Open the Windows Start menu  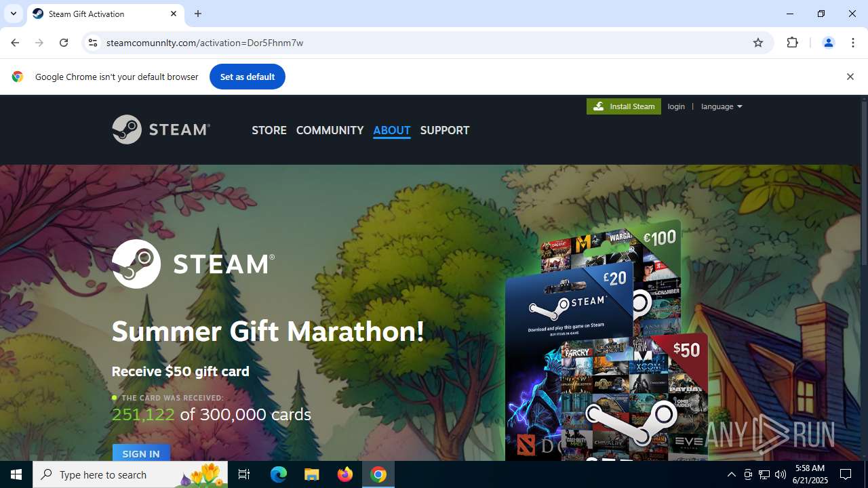click(x=16, y=474)
